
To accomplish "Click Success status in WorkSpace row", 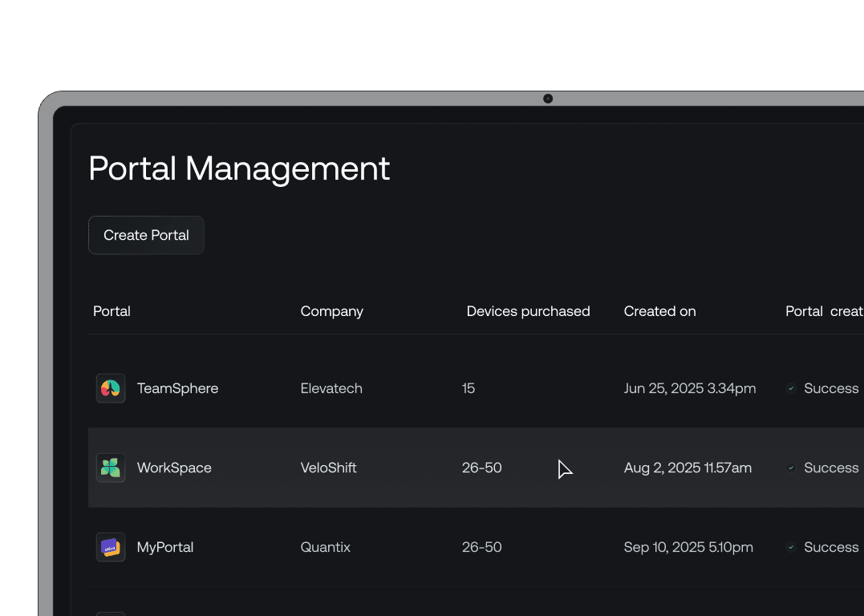I will coord(831,468).
